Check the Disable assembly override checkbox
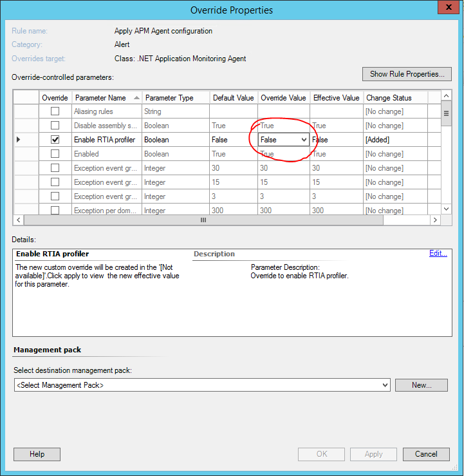Viewport: 464px width, 476px height. (55, 125)
